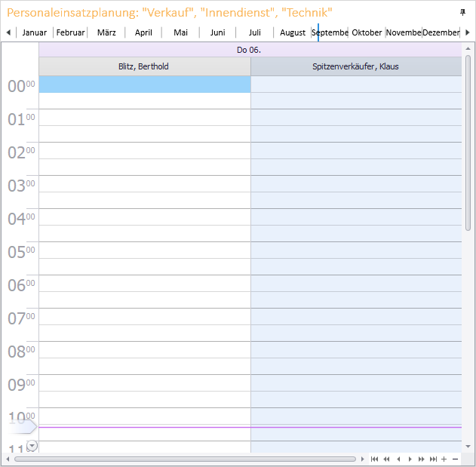476x467 pixels.
Task: Switch to the Mai month tab
Action: [180, 32]
